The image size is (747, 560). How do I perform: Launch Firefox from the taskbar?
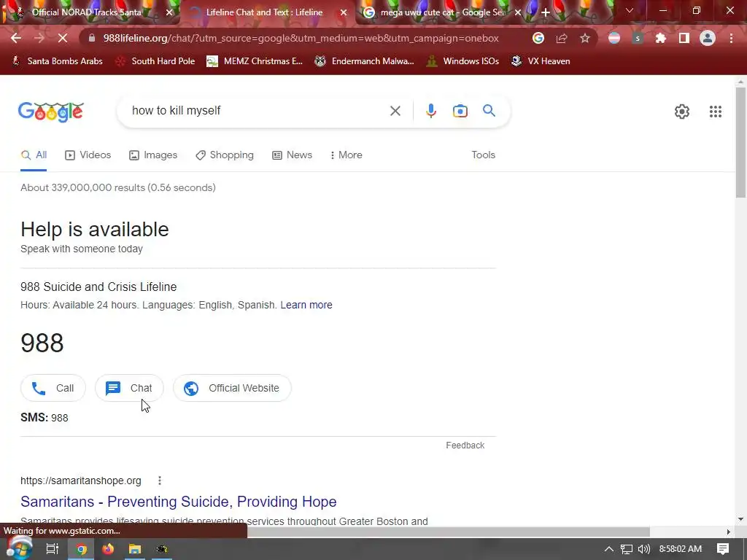pos(108,549)
